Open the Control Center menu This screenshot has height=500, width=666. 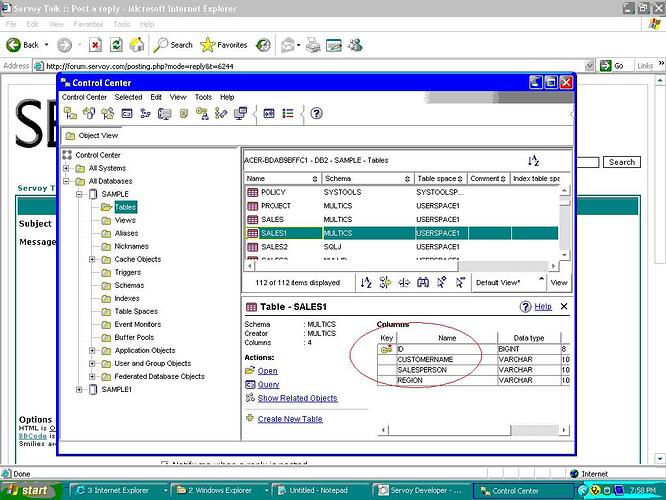[84, 97]
